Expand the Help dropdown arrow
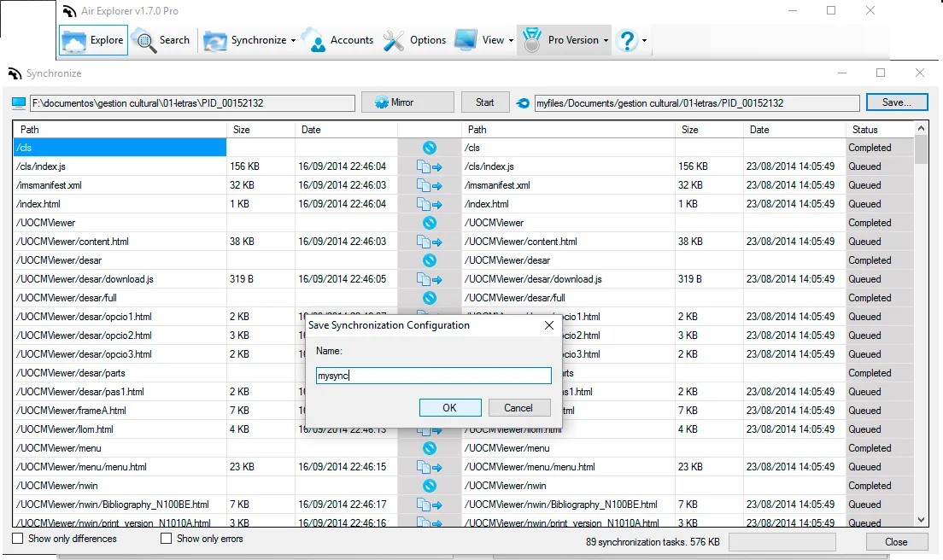Viewport: 943px width, 560px height. [x=644, y=41]
